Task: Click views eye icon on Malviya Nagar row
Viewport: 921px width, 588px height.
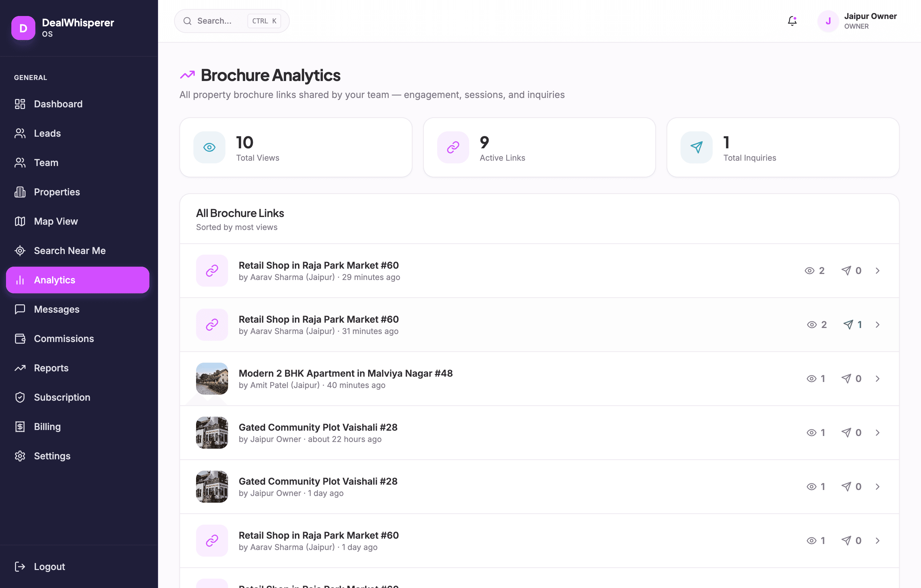Action: 811,379
